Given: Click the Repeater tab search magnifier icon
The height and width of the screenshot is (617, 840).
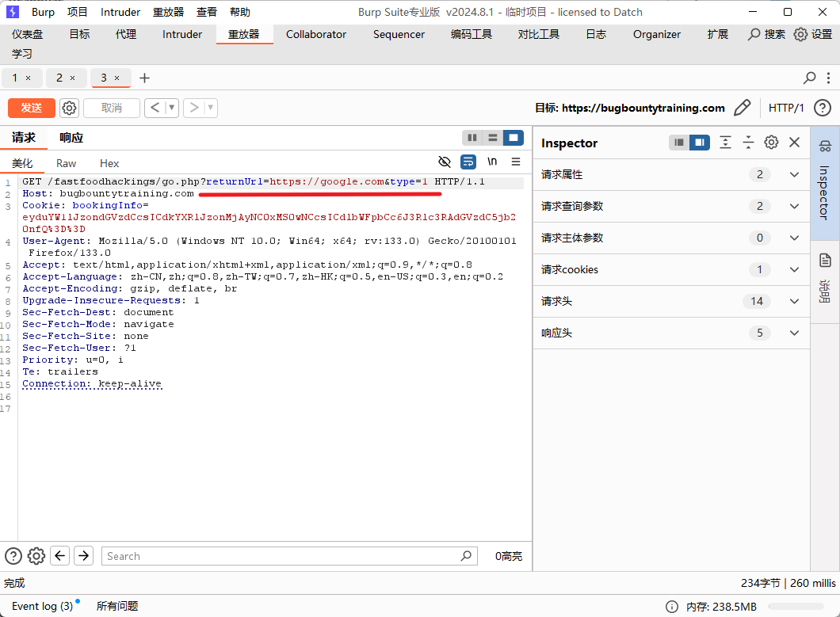Looking at the screenshot, I should point(809,78).
